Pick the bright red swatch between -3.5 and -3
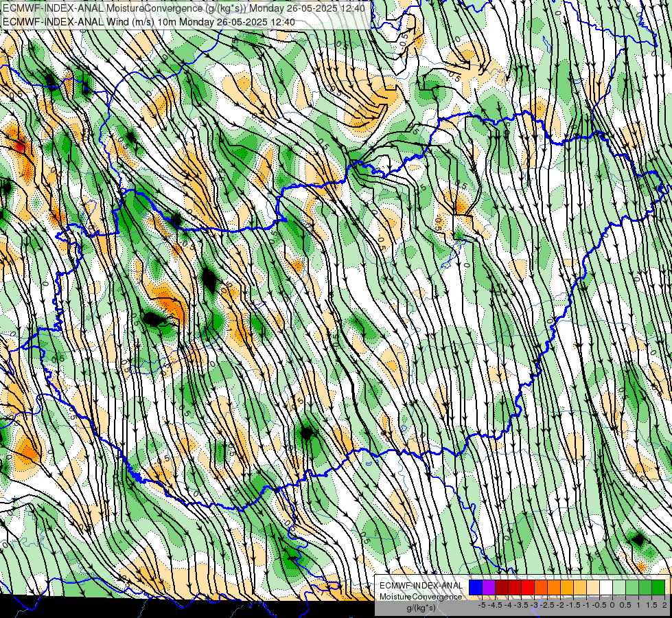672x618 pixels. pos(528,588)
